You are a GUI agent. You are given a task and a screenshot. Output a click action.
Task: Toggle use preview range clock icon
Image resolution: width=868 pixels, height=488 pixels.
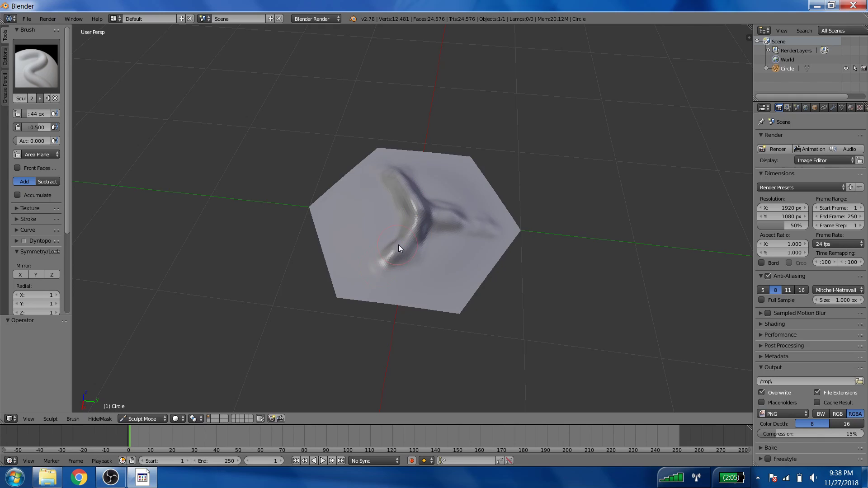[x=123, y=460]
